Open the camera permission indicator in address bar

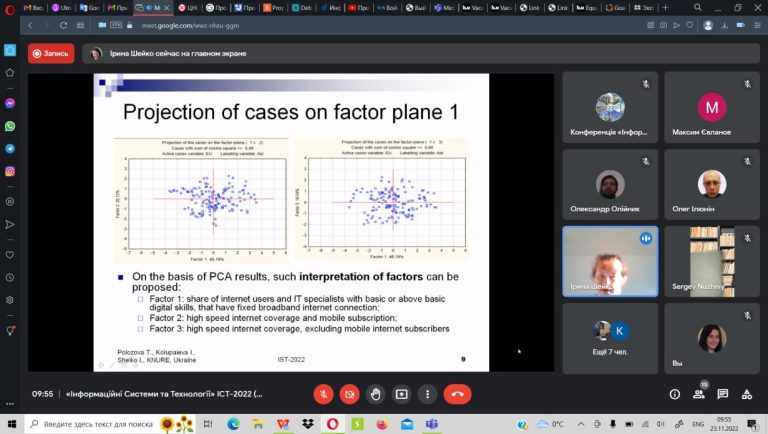[102, 25]
